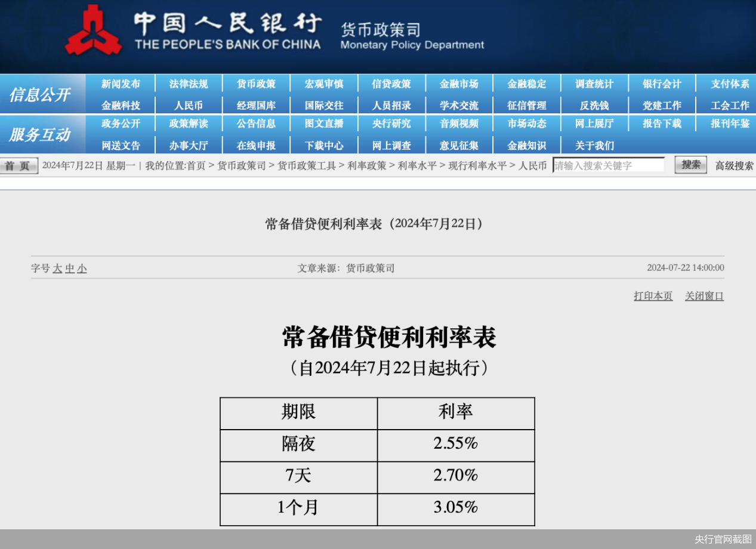Open 意见征集 menu item
The image size is (756, 549).
[x=459, y=146]
